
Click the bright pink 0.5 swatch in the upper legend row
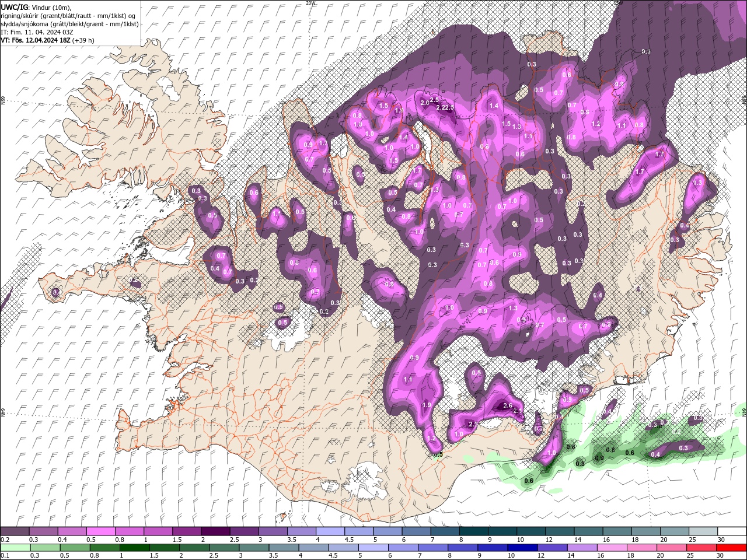pos(100,531)
